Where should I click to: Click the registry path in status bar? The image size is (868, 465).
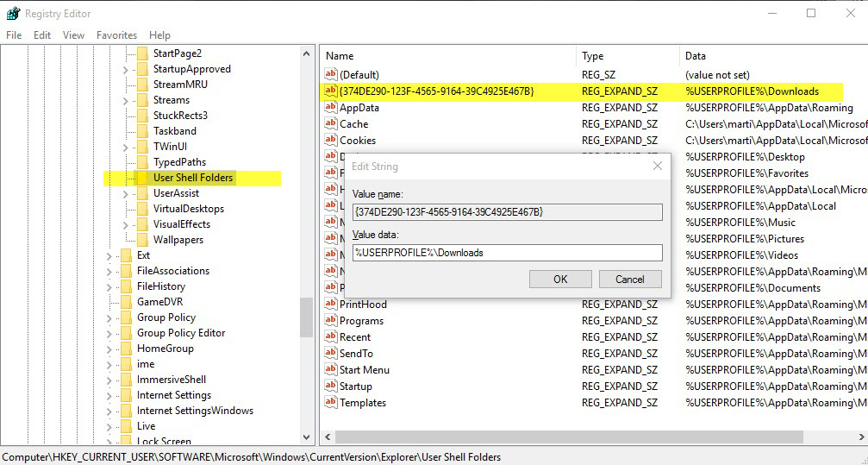click(252, 457)
